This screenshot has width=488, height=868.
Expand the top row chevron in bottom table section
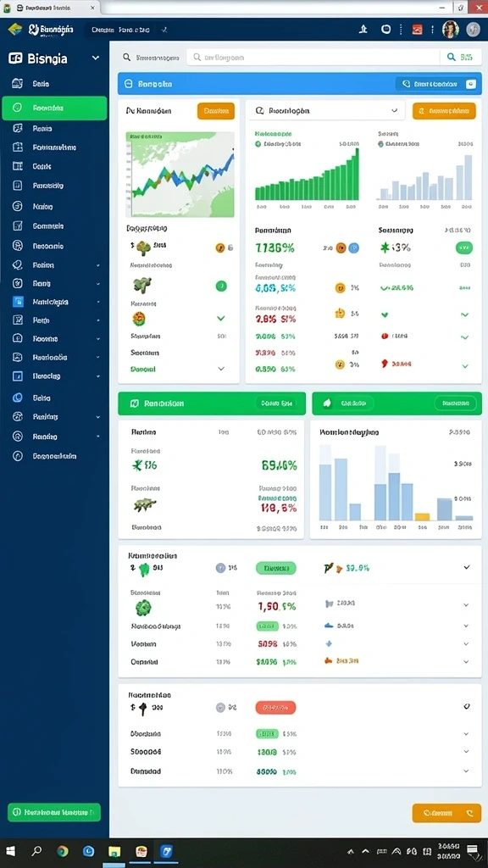[467, 706]
